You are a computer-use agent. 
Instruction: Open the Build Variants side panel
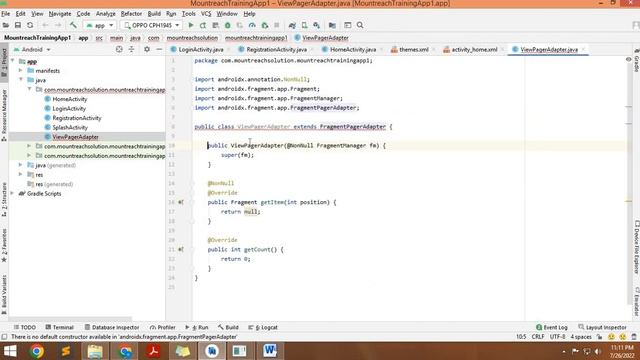(x=4, y=294)
